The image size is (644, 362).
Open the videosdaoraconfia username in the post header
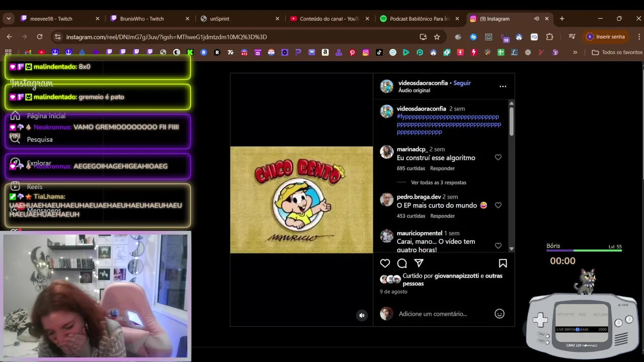(x=423, y=83)
